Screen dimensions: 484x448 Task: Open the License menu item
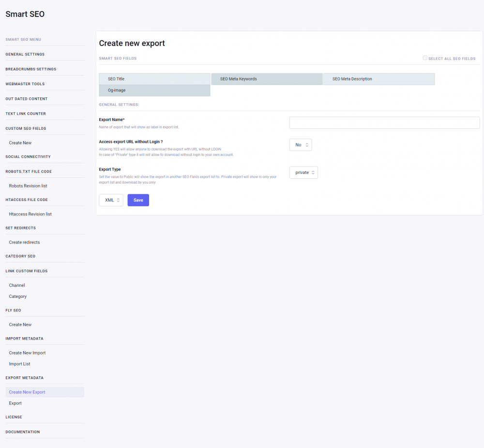tap(14, 417)
